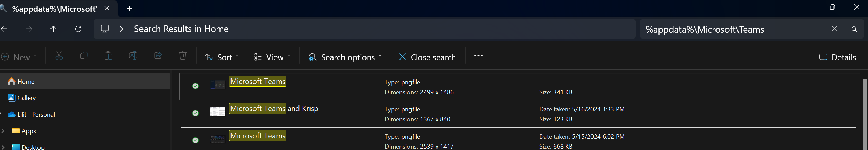The height and width of the screenshot is (150, 868).
Task: Go up one folder level
Action: point(53,29)
